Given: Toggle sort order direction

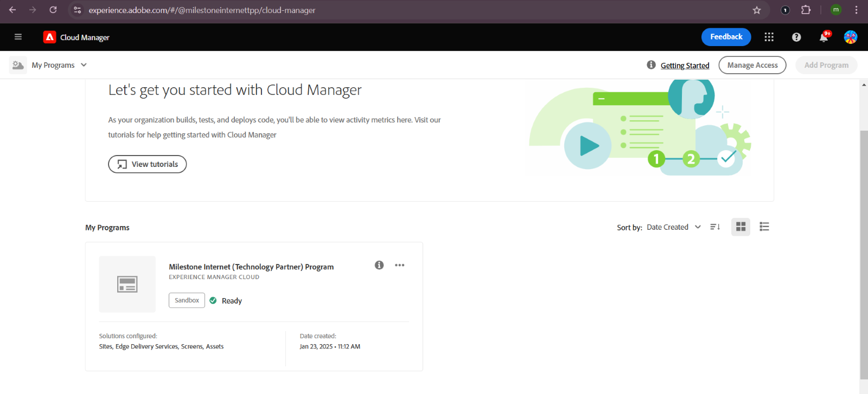Looking at the screenshot, I should [715, 227].
